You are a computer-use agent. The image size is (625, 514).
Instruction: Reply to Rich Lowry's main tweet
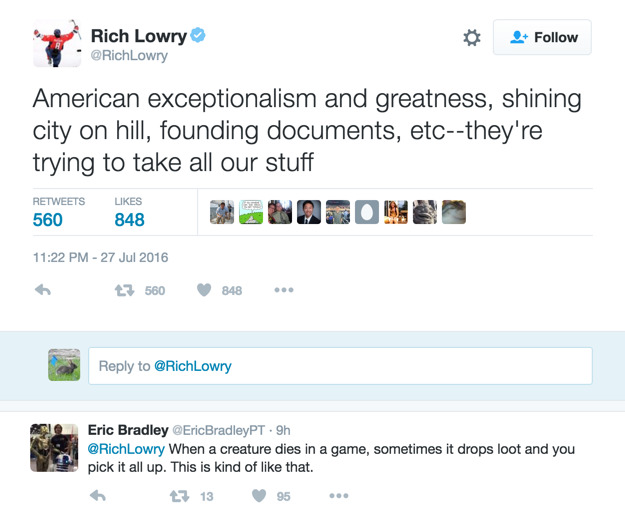tap(43, 291)
